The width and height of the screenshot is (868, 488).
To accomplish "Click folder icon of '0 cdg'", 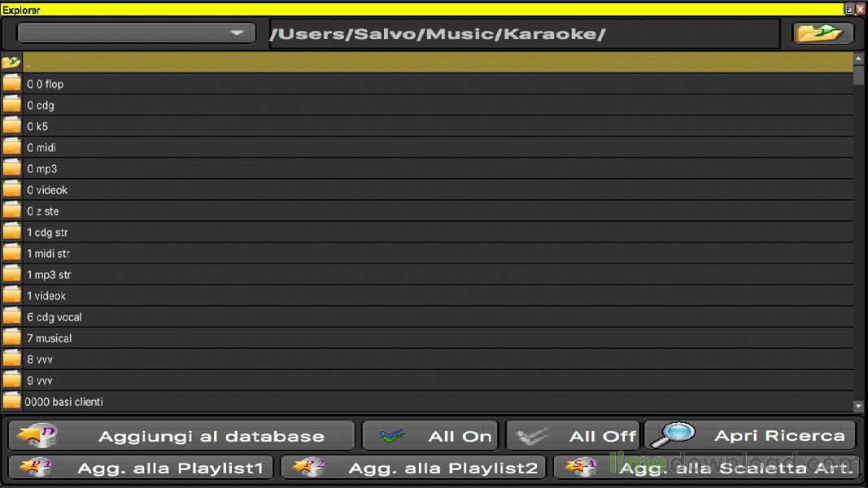I will tap(11, 105).
